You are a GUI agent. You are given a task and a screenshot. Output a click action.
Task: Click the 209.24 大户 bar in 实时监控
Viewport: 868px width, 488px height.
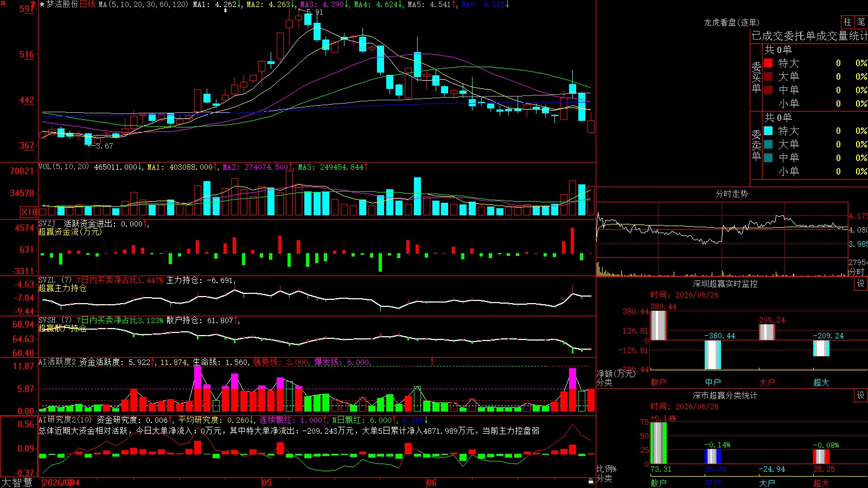click(767, 332)
